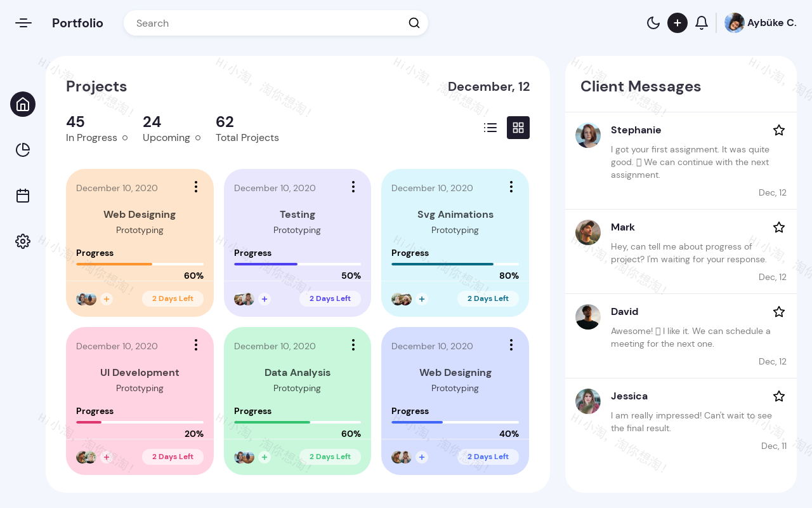Add participant to UI Development project
Screen dimensions: 812x508
[x=107, y=457]
